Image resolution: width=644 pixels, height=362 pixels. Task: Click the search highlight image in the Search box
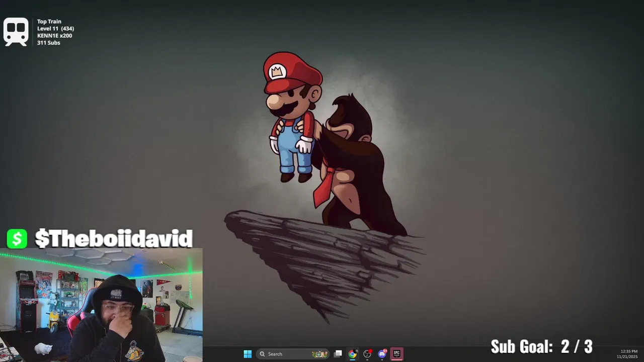coord(319,354)
